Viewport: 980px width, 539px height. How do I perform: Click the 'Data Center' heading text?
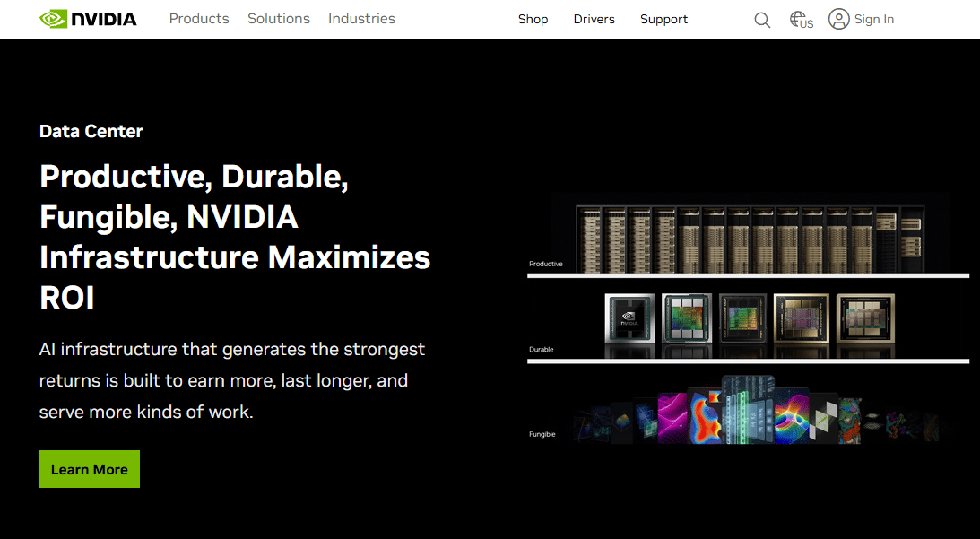[91, 131]
